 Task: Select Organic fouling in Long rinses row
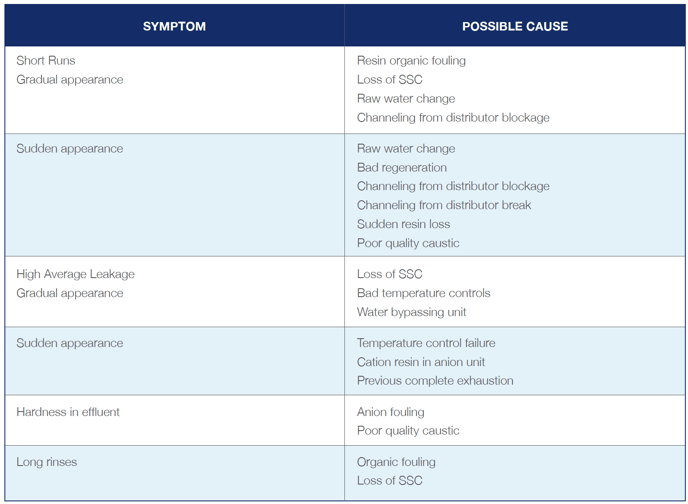(x=396, y=463)
